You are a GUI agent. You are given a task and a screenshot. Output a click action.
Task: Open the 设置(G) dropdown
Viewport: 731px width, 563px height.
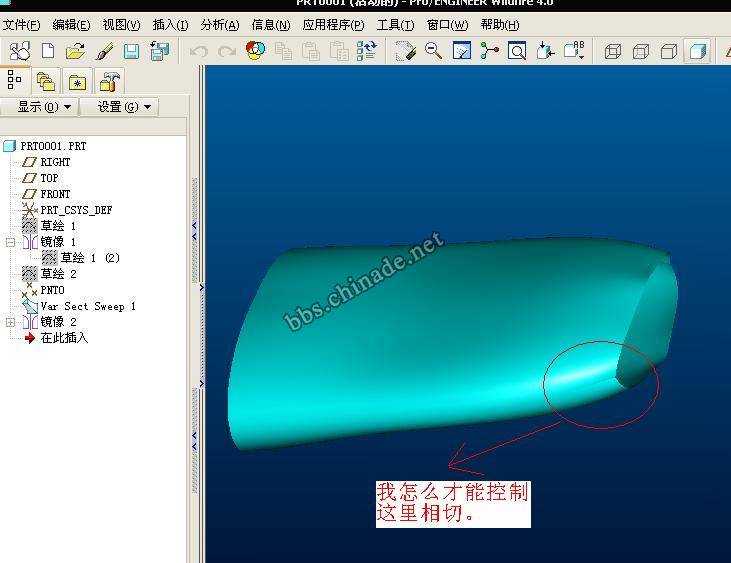tap(119, 107)
